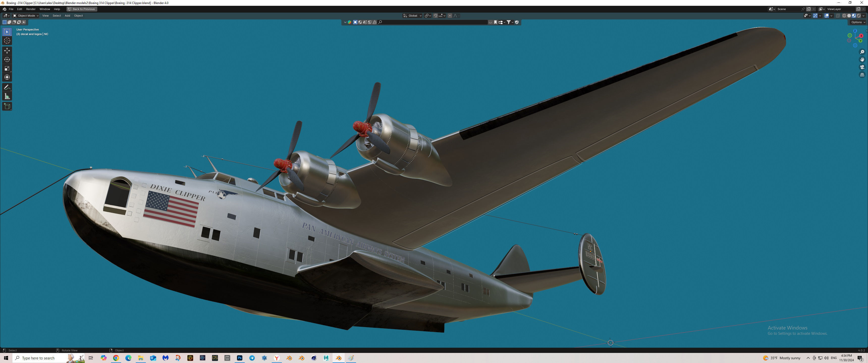Open the Render menu
This screenshot has height=363, width=868.
pos(31,9)
